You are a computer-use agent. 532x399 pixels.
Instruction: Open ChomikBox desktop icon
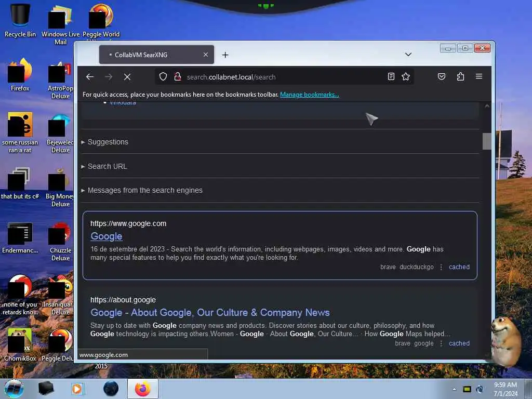(20, 344)
